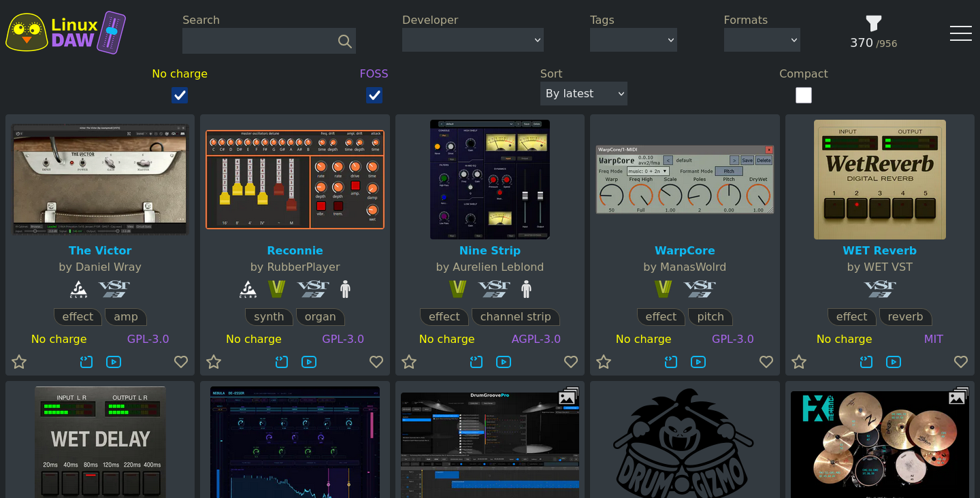980x498 pixels.
Task: Click the LV2 format icon on WarpCore
Action: pos(663,289)
